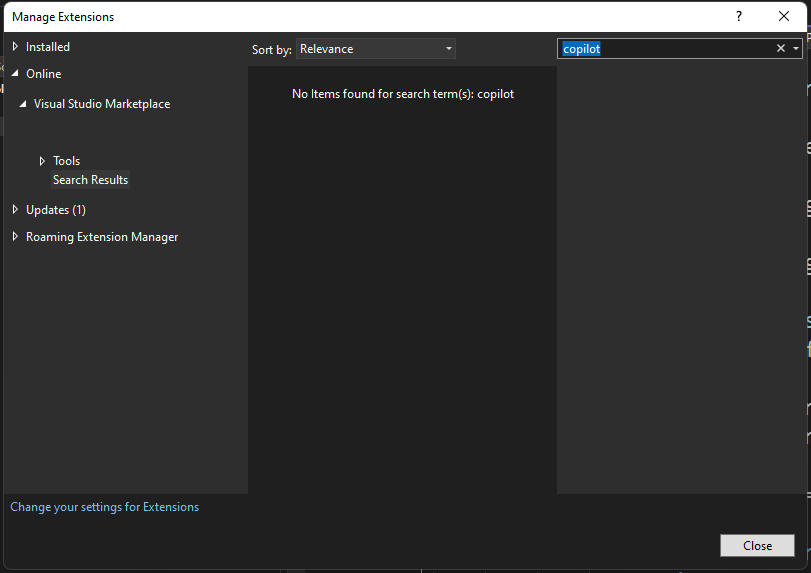Viewport: 811px width, 573px height.
Task: Open the search history dropdown arrow
Action: click(x=796, y=49)
